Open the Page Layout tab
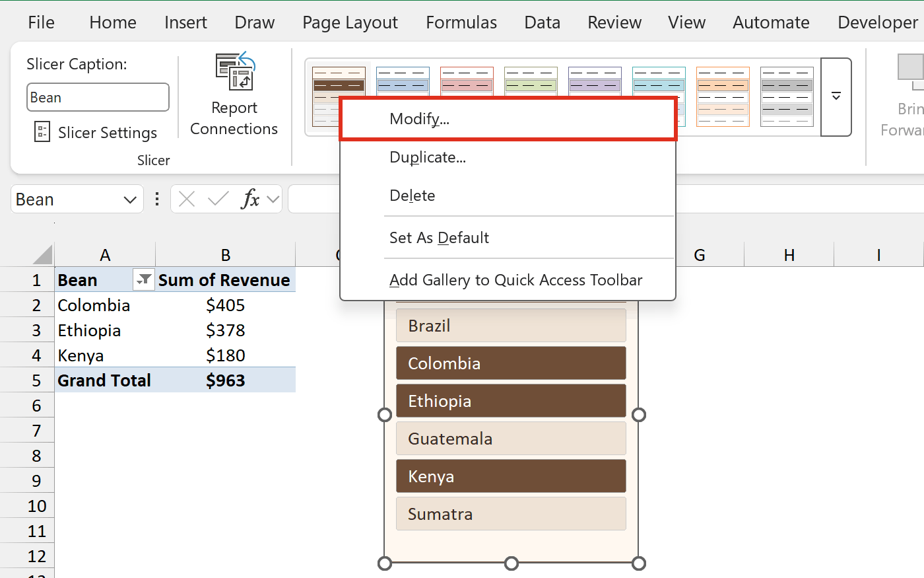Viewport: 924px width, 578px height. click(x=350, y=22)
